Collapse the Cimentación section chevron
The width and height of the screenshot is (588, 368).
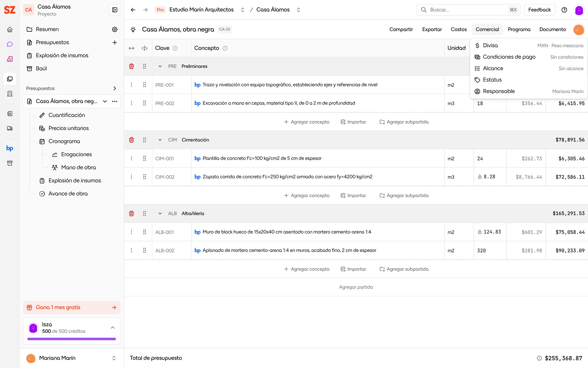tap(160, 140)
